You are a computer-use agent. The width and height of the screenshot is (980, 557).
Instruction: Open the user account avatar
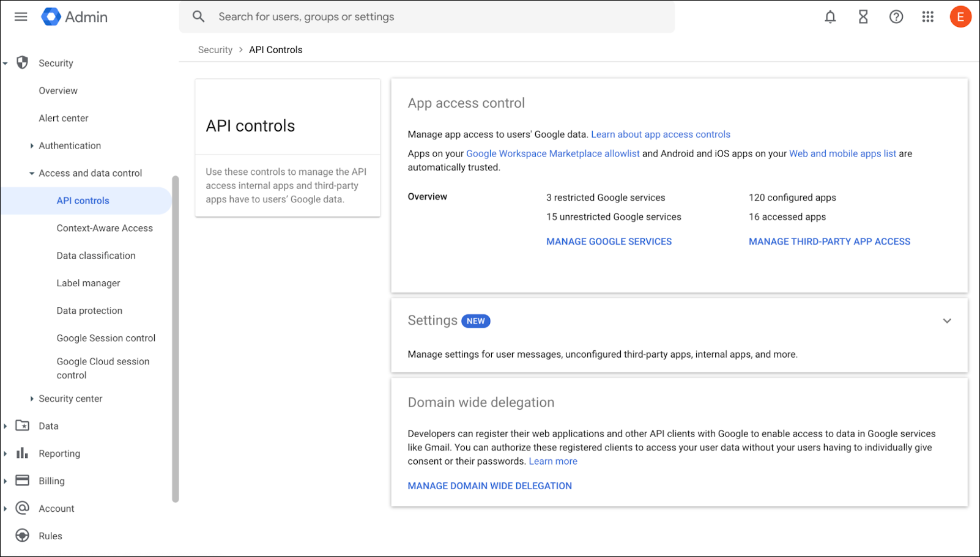[x=960, y=17]
